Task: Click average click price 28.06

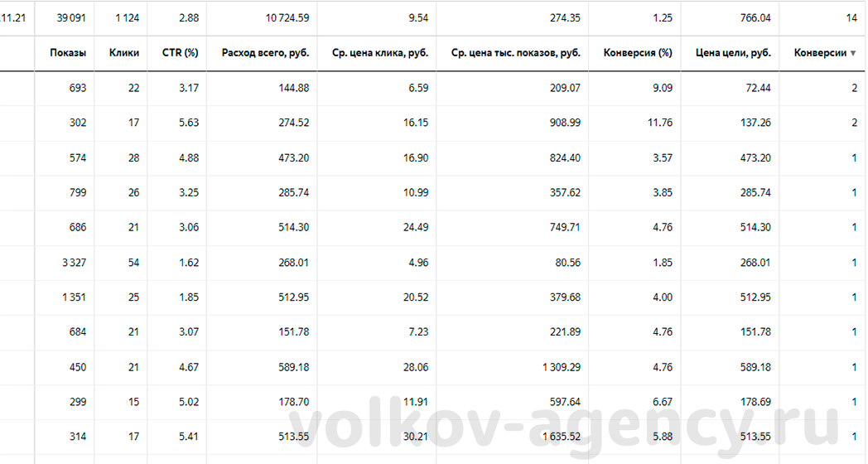Action: click(416, 367)
